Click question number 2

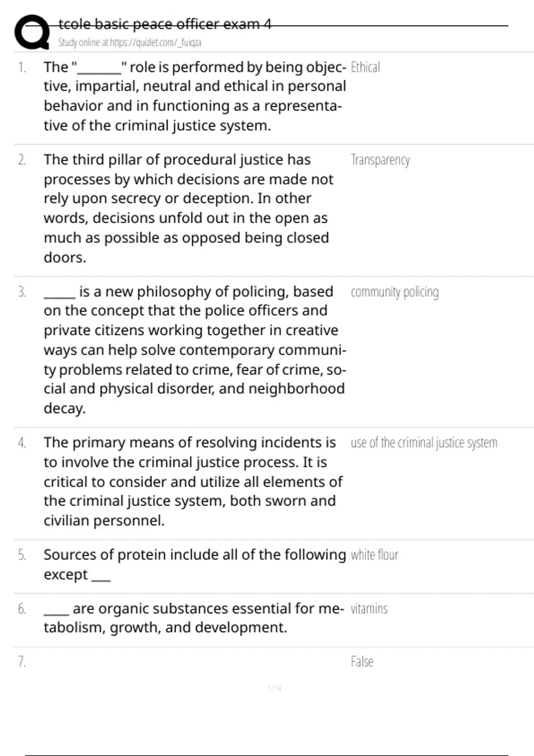22,160
